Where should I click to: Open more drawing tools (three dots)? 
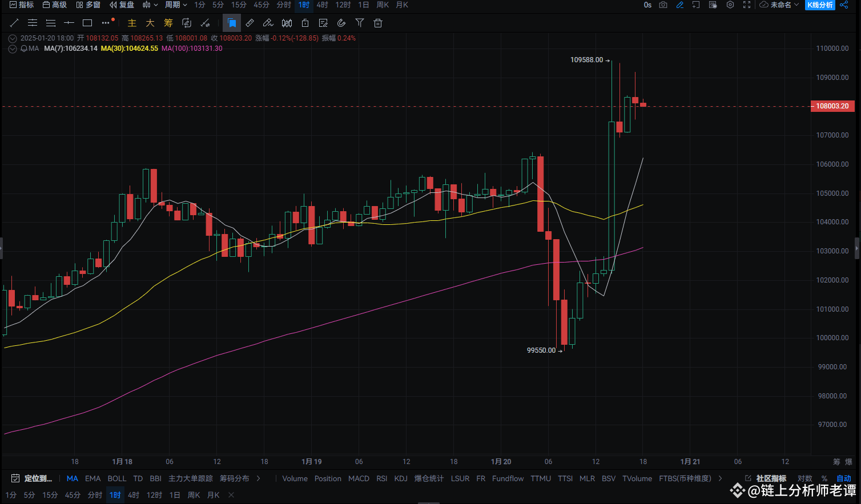pos(106,23)
